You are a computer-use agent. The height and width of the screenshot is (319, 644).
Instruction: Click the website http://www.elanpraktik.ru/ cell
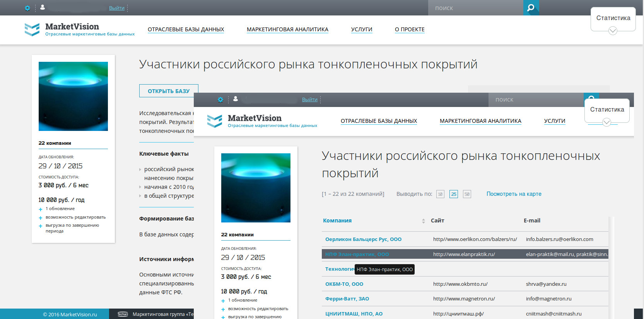click(x=464, y=254)
